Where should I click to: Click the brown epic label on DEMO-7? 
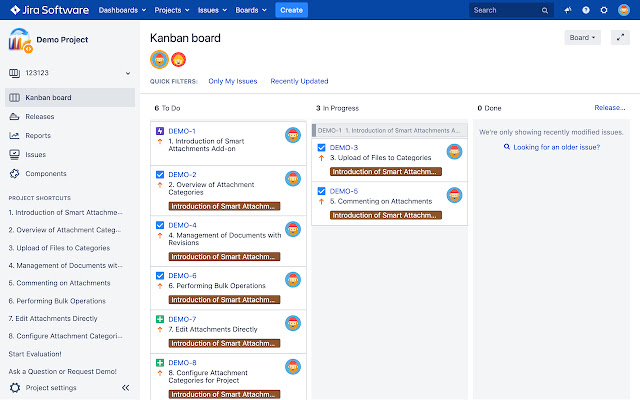pyautogui.click(x=224, y=343)
